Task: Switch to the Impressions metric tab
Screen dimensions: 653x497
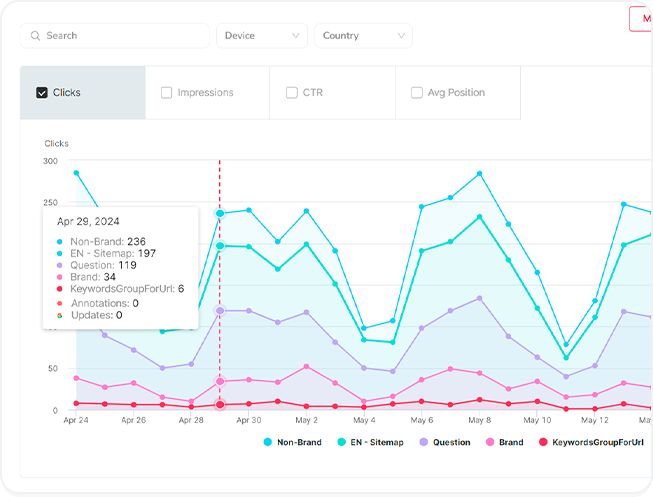Action: 206,93
